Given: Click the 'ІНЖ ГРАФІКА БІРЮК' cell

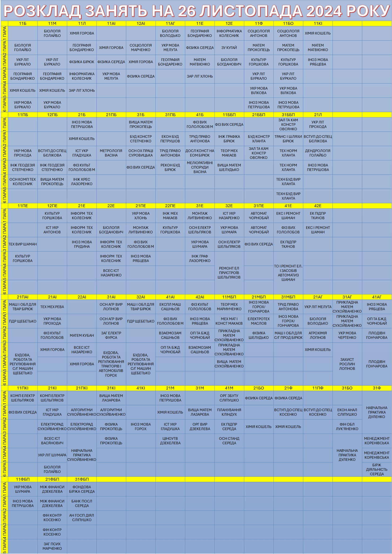Looking at the screenshot, I should (x=229, y=139).
